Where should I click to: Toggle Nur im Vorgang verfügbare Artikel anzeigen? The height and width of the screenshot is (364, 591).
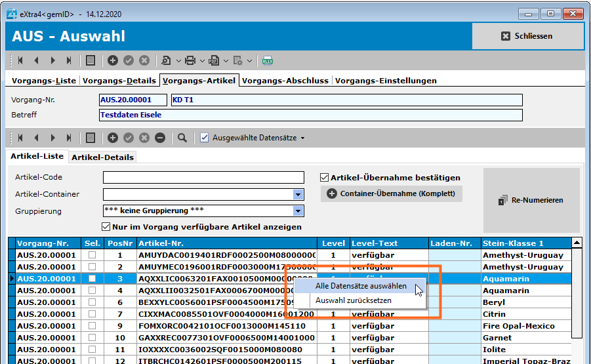point(106,227)
